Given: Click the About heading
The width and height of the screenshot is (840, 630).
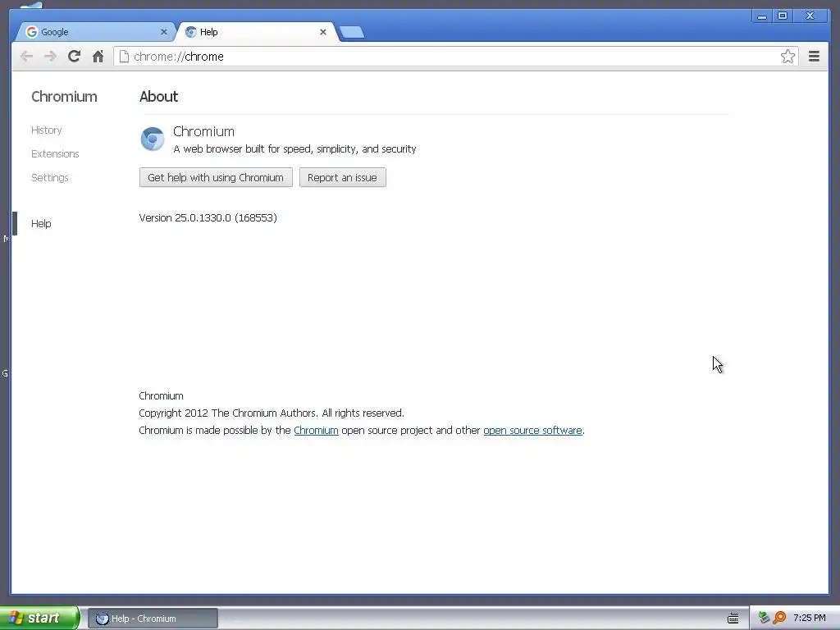Looking at the screenshot, I should pyautogui.click(x=158, y=97).
